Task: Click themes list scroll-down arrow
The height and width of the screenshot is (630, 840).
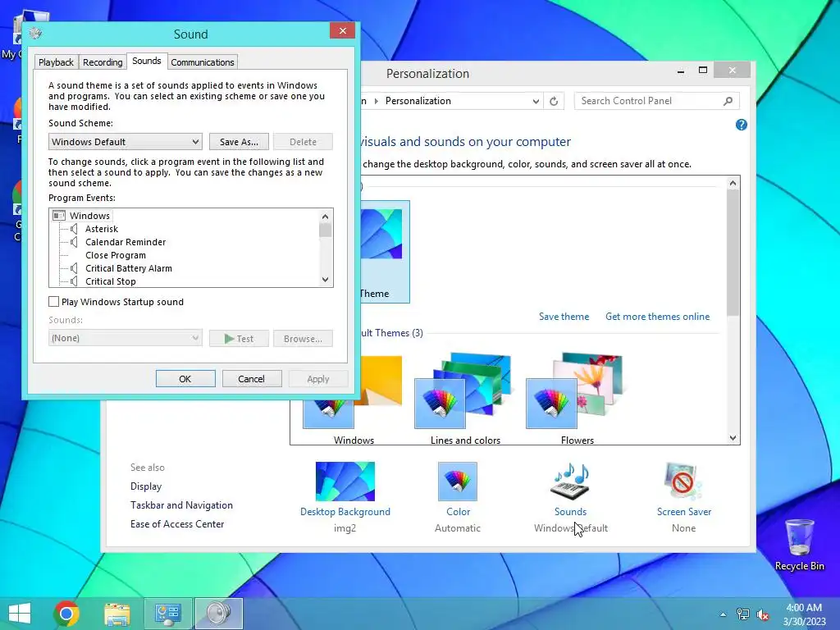Action: coord(733,438)
